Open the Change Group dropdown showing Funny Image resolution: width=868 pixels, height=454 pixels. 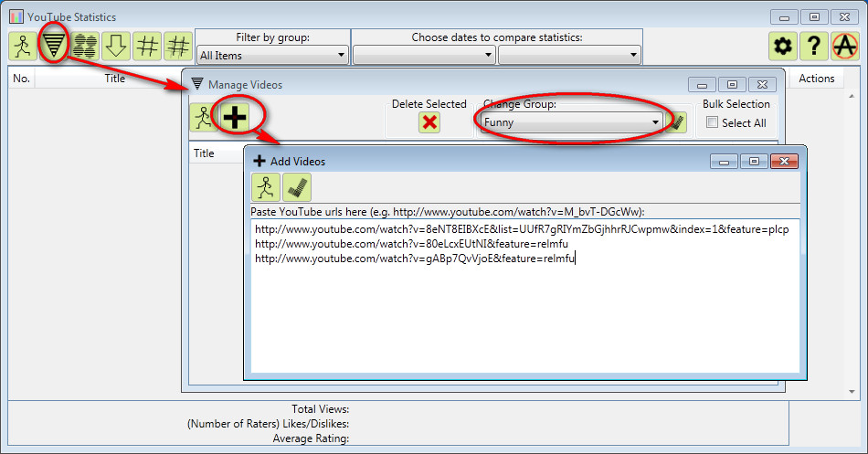tap(571, 122)
